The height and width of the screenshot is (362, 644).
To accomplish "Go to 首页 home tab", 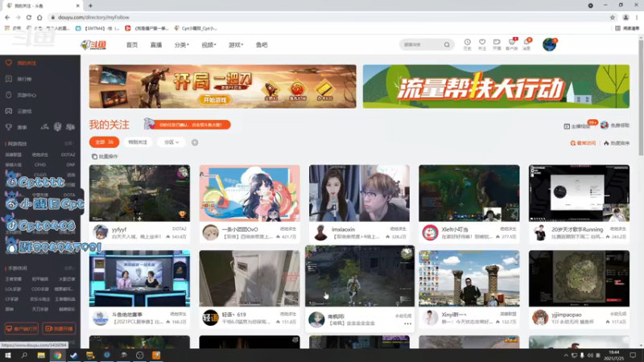I will click(x=132, y=45).
